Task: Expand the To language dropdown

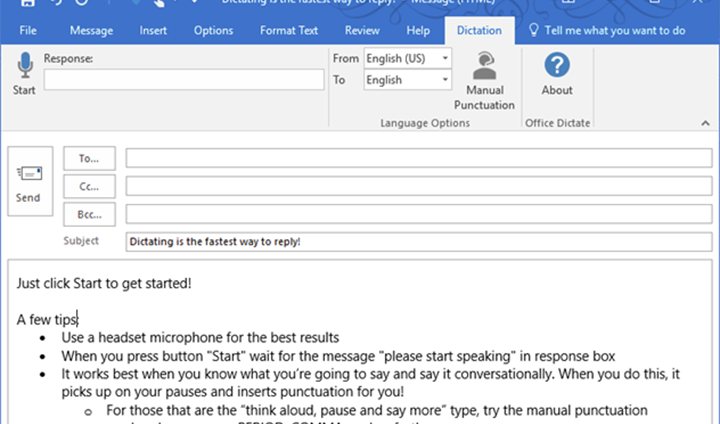Action: (445, 80)
